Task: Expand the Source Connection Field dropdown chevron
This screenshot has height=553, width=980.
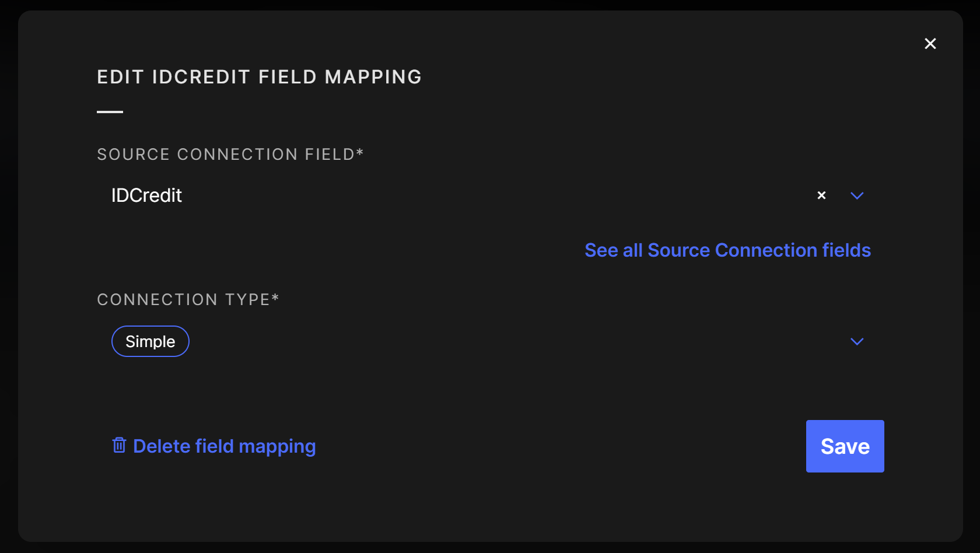Action: [x=856, y=195]
